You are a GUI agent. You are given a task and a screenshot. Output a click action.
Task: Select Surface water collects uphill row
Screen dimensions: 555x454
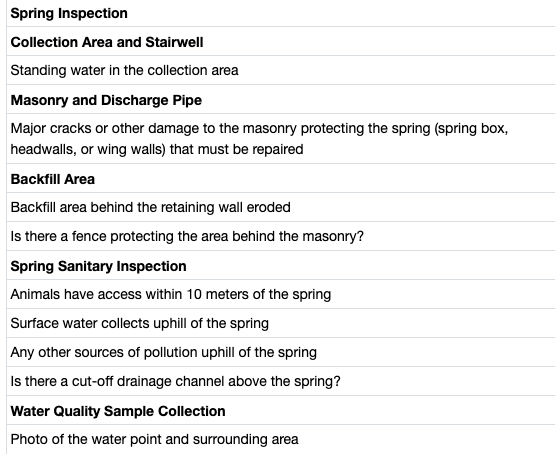(x=281, y=323)
